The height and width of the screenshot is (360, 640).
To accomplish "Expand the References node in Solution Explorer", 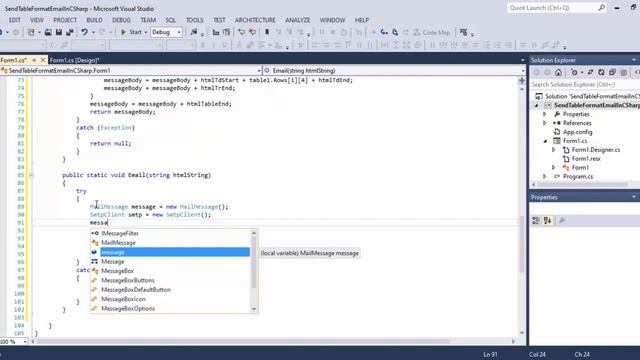I will pyautogui.click(x=544, y=123).
